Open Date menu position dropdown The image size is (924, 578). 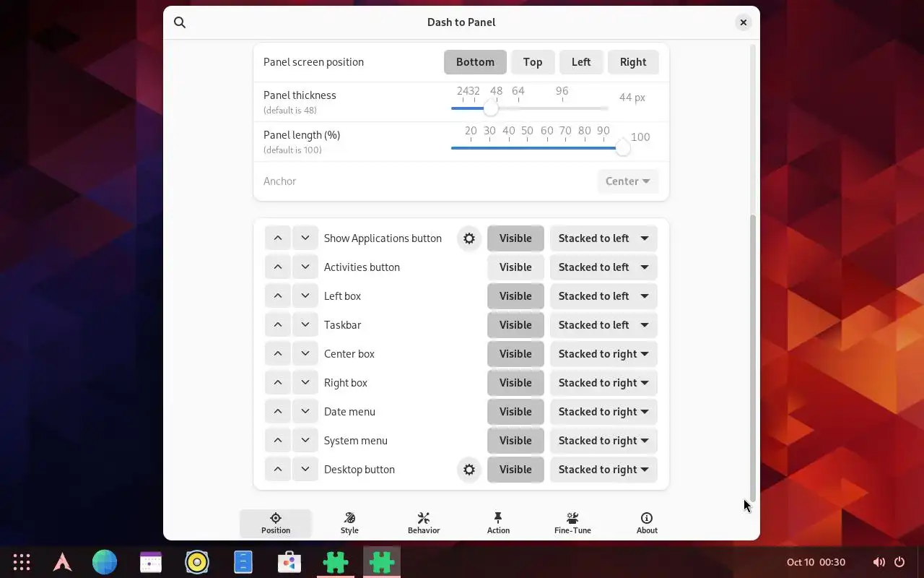click(x=603, y=412)
